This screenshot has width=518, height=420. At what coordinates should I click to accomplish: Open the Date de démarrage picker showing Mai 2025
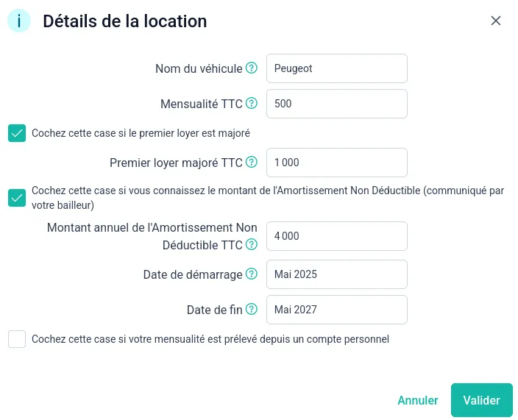click(x=336, y=274)
